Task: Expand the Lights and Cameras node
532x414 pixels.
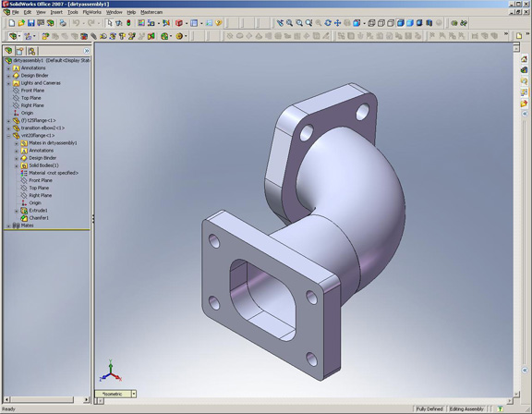Action: (8, 83)
